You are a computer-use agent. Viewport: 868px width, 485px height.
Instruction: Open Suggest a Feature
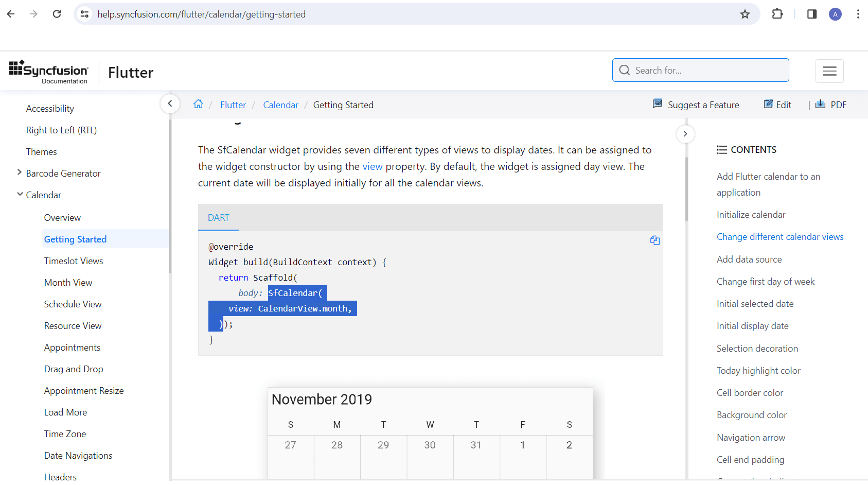click(x=696, y=105)
